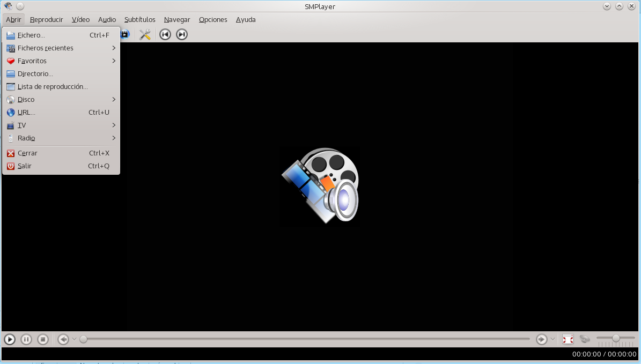Open the Ayuda menu
Image resolution: width=641 pixels, height=364 pixels.
(x=246, y=20)
